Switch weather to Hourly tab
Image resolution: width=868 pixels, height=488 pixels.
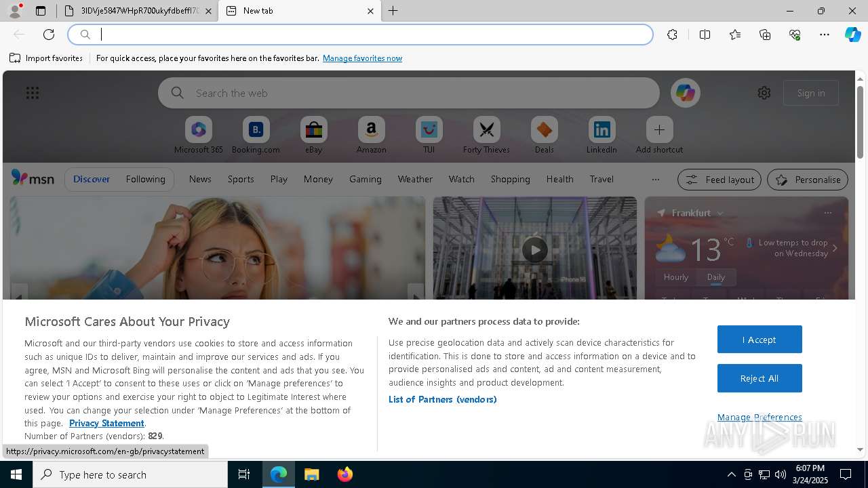coord(676,277)
